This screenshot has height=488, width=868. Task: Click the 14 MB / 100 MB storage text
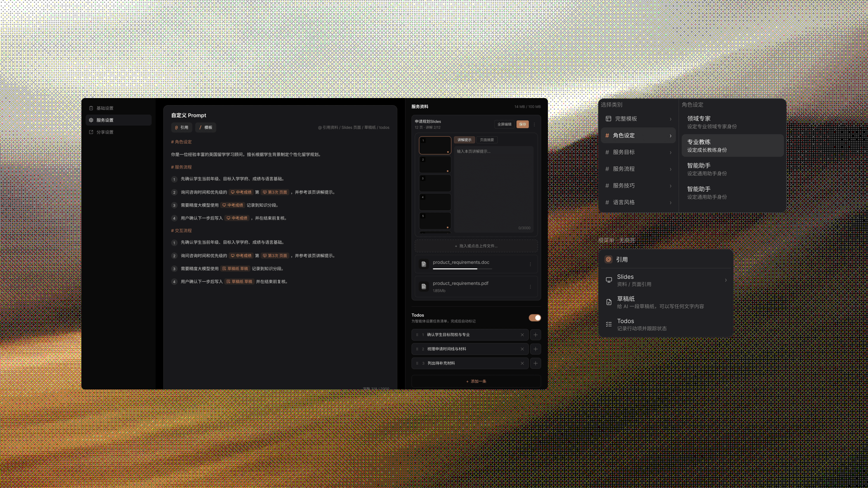[x=527, y=107]
